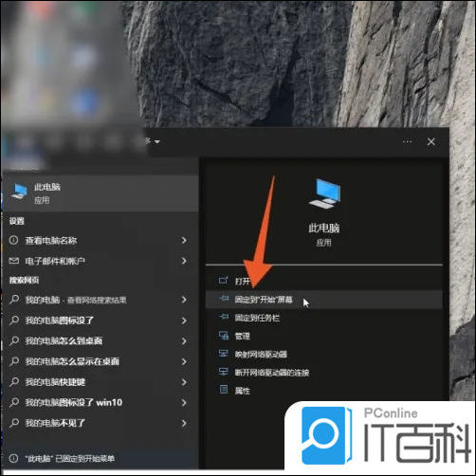Open the filter dropdown arrow in search header
The height and width of the screenshot is (476, 476).
coord(157,141)
